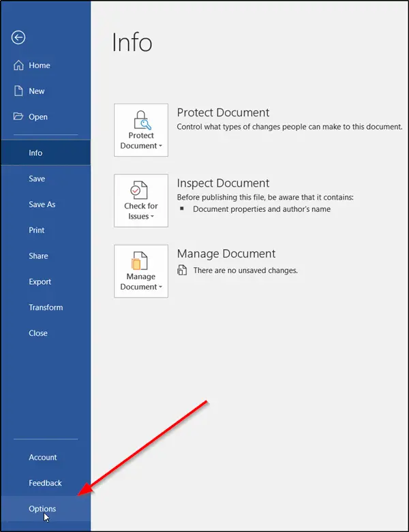Image resolution: width=409 pixels, height=532 pixels.
Task: Click the padlock and key Protect icon
Action: tap(142, 120)
